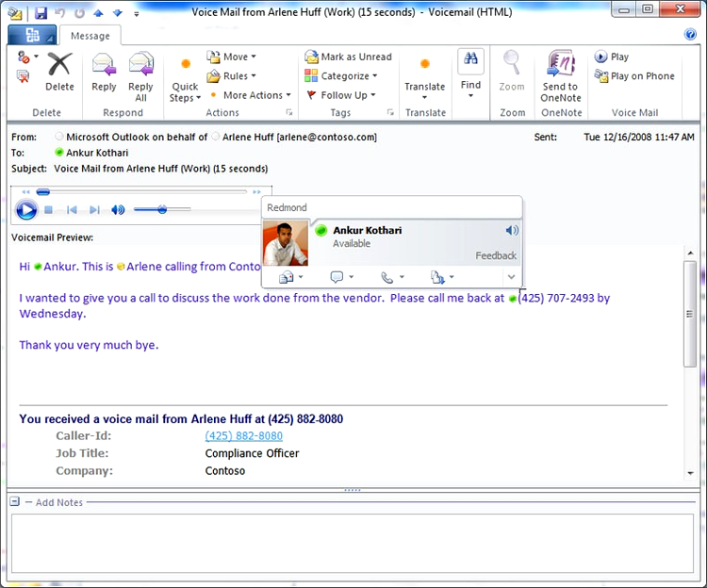Click Ankur name in voicemail preview
The height and width of the screenshot is (588, 707).
point(60,267)
